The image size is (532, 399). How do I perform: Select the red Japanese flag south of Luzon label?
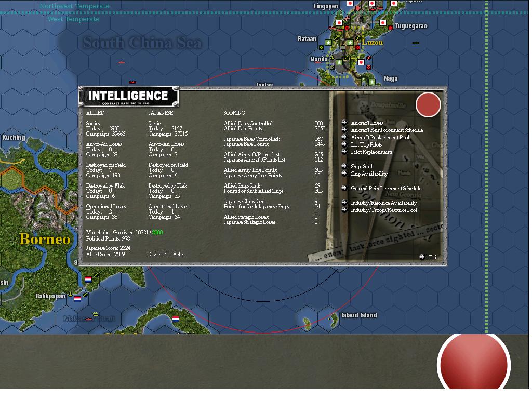[361, 62]
